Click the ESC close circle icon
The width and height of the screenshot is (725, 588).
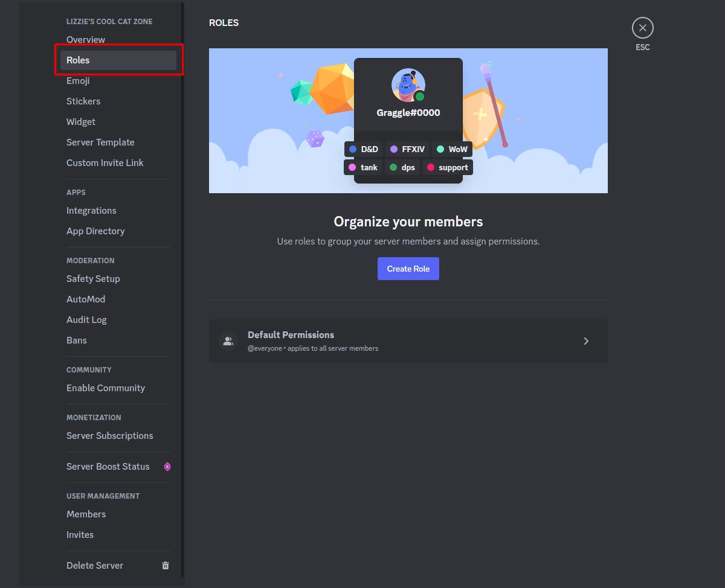(642, 28)
